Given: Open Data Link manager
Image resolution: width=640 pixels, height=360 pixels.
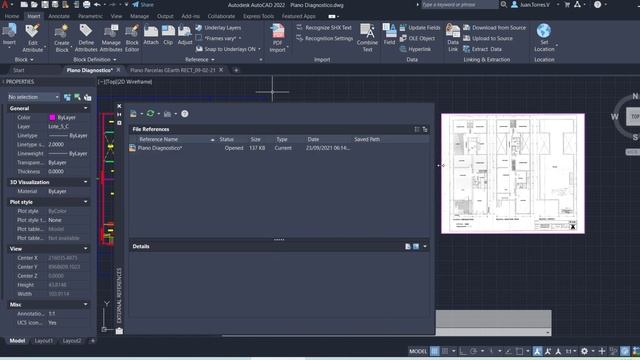Looking at the screenshot, I should [453, 38].
